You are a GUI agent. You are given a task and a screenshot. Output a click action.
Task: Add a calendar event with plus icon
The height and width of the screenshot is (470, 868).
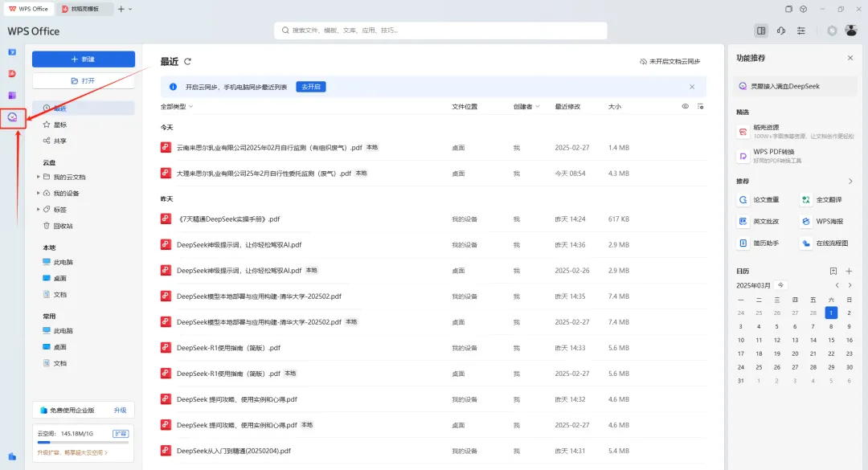(850, 272)
